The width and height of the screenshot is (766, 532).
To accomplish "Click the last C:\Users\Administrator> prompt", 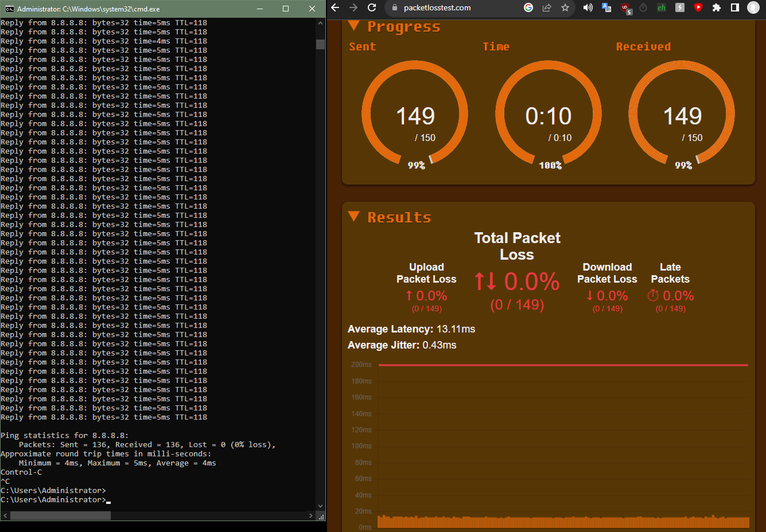I will [x=53, y=500].
